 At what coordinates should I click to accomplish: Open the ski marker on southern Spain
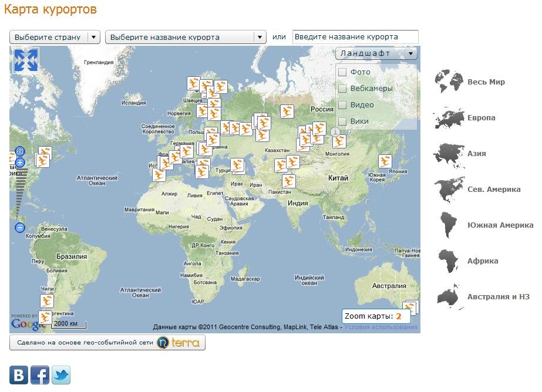click(x=159, y=175)
